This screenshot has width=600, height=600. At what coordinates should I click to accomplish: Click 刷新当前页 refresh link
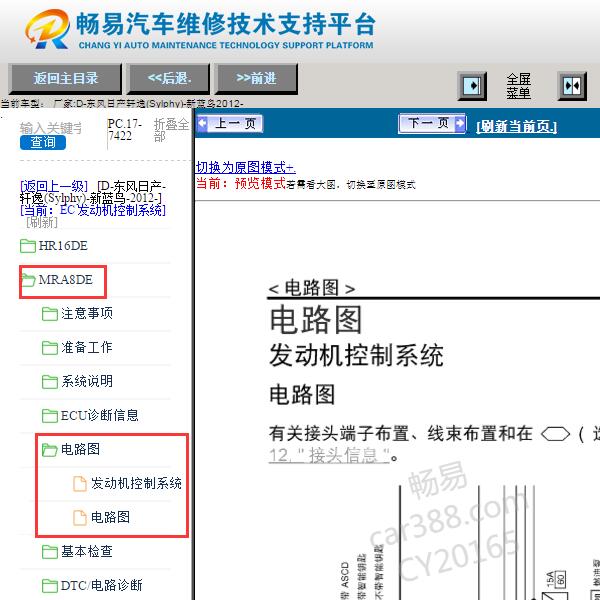(517, 126)
